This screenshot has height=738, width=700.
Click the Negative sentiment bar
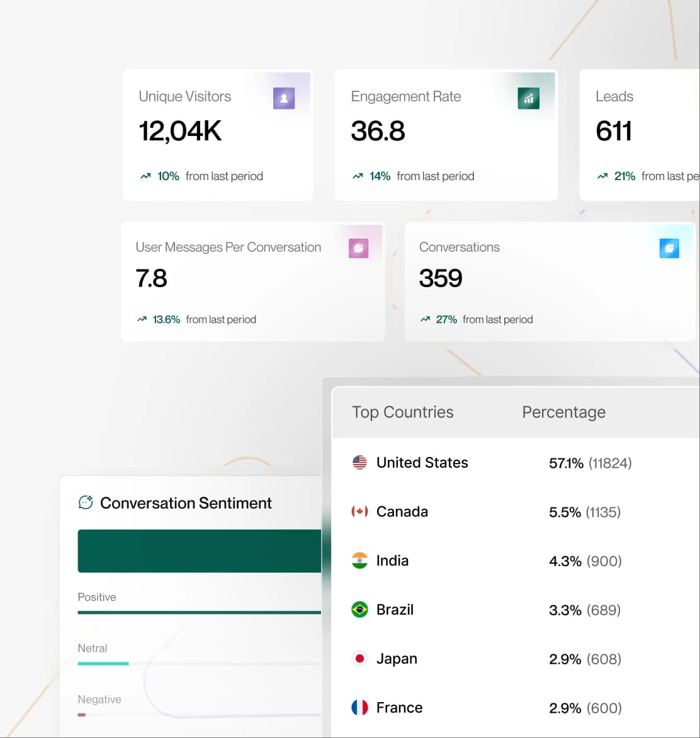point(82,715)
